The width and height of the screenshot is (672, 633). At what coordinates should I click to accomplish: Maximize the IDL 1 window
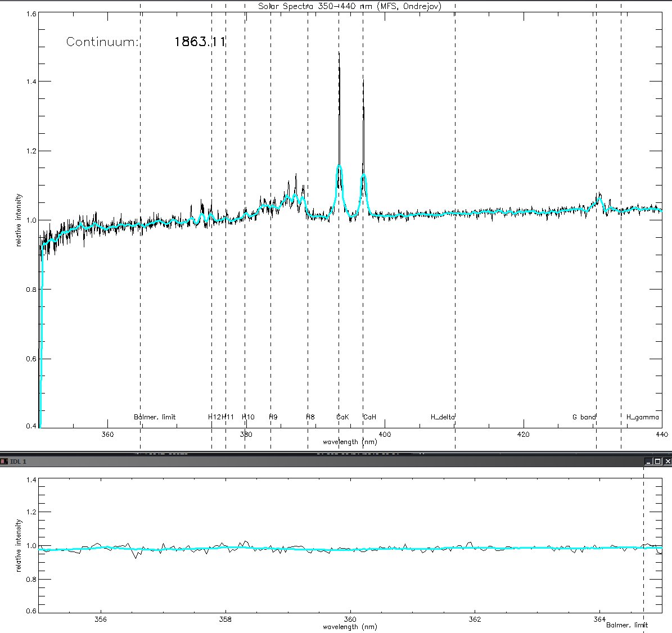(658, 462)
